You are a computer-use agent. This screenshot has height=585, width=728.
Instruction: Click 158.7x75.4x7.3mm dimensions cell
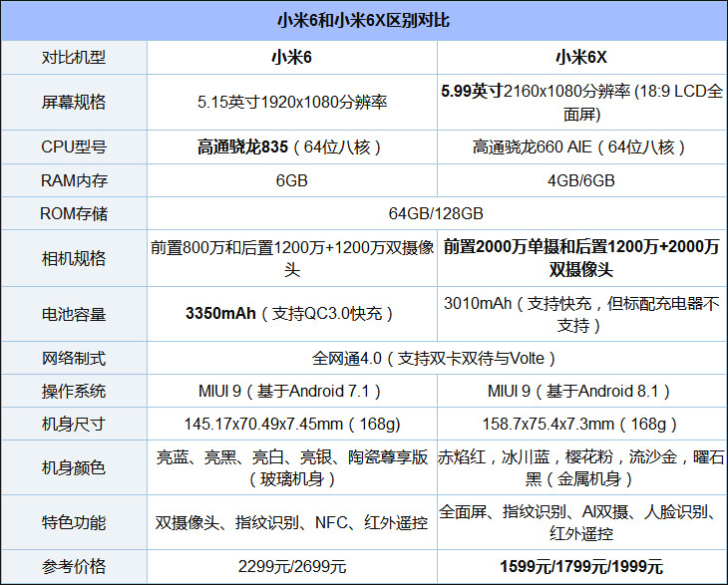(x=579, y=424)
